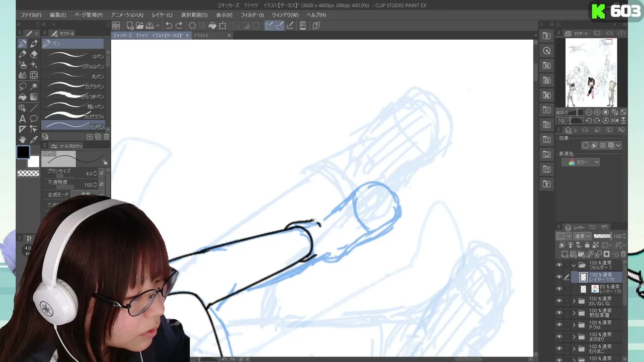Open the layer blending mode 通常 dropdown

[x=583, y=236]
